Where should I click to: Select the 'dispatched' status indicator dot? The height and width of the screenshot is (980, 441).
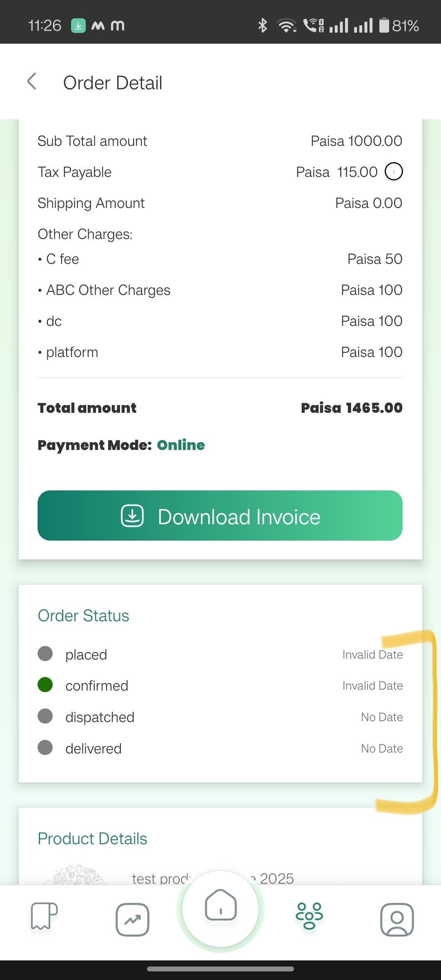tap(45, 716)
